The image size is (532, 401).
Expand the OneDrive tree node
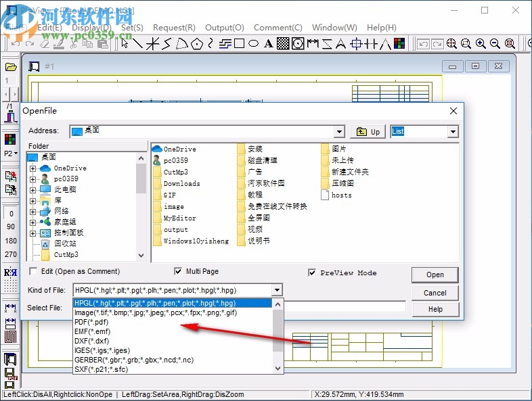coord(32,168)
